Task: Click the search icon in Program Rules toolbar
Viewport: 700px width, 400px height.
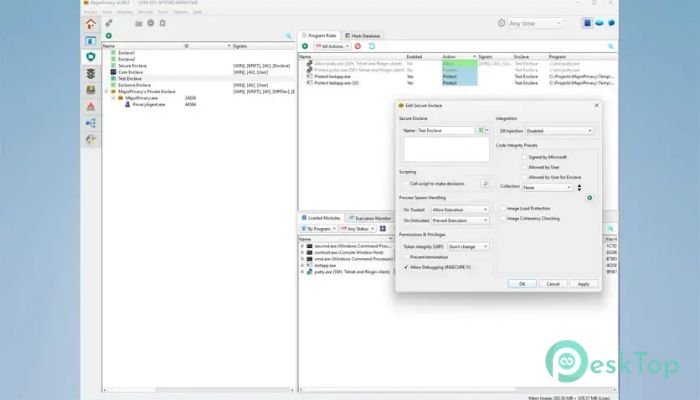Action: coord(610,46)
